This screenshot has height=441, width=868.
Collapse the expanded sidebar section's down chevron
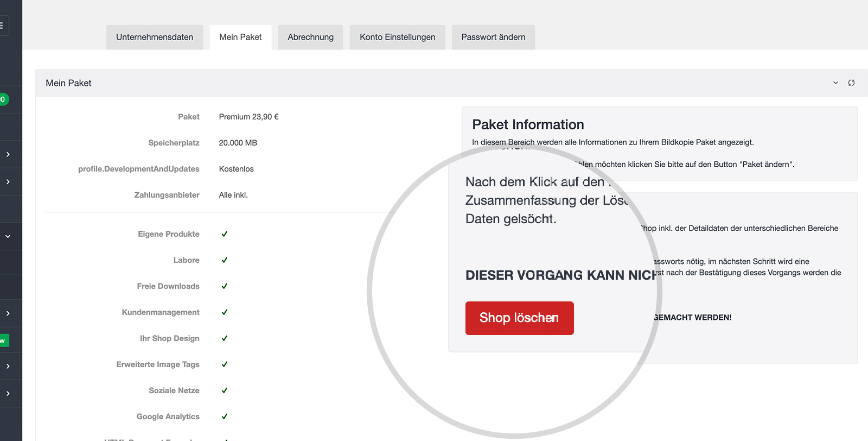(x=8, y=236)
